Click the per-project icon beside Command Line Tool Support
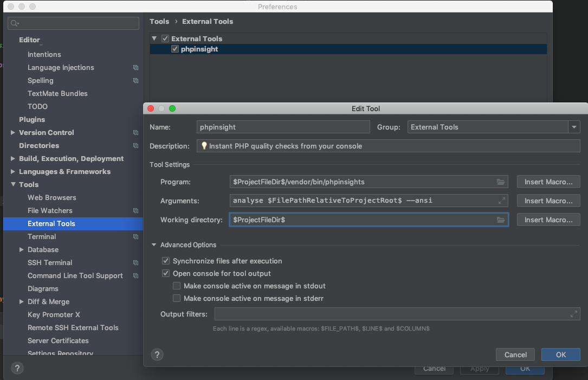This screenshot has height=380, width=588. pos(135,276)
